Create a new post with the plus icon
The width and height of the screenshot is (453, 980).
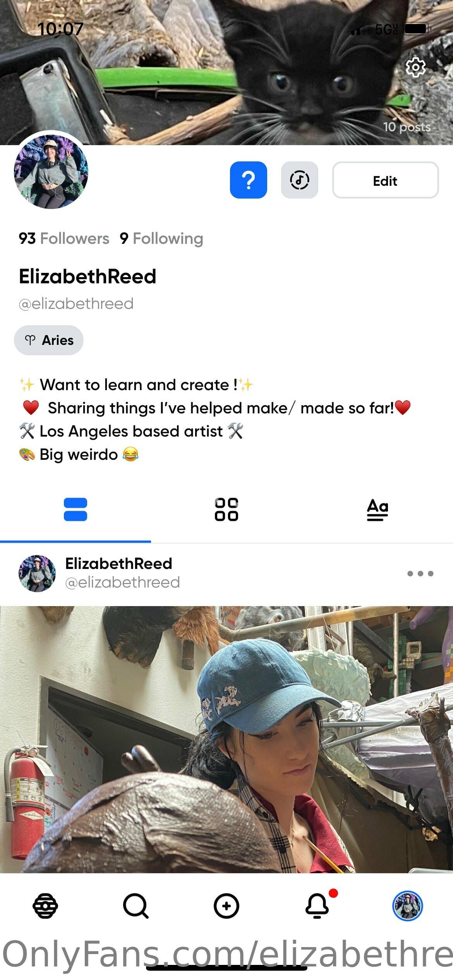point(226,906)
